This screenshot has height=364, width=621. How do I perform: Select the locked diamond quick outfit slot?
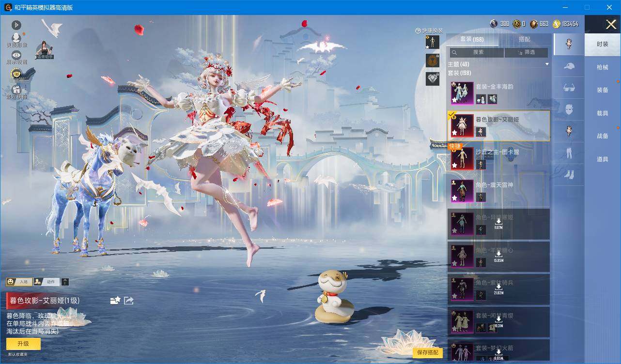(x=432, y=78)
